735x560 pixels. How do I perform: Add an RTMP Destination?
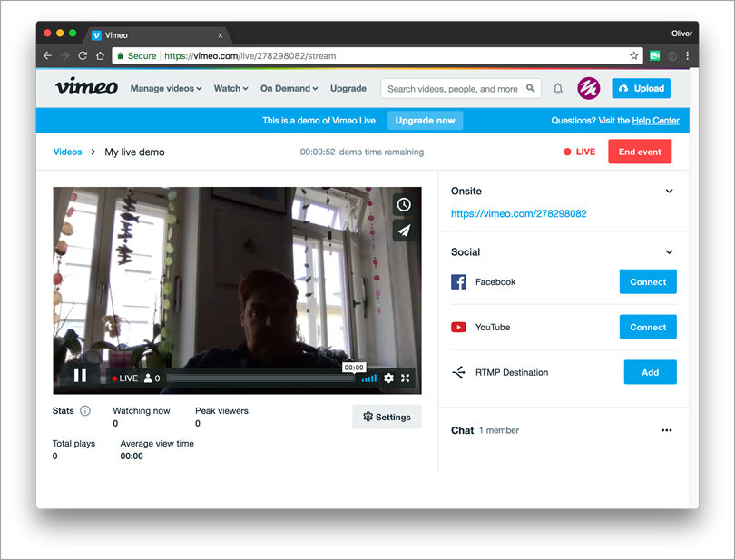point(650,372)
